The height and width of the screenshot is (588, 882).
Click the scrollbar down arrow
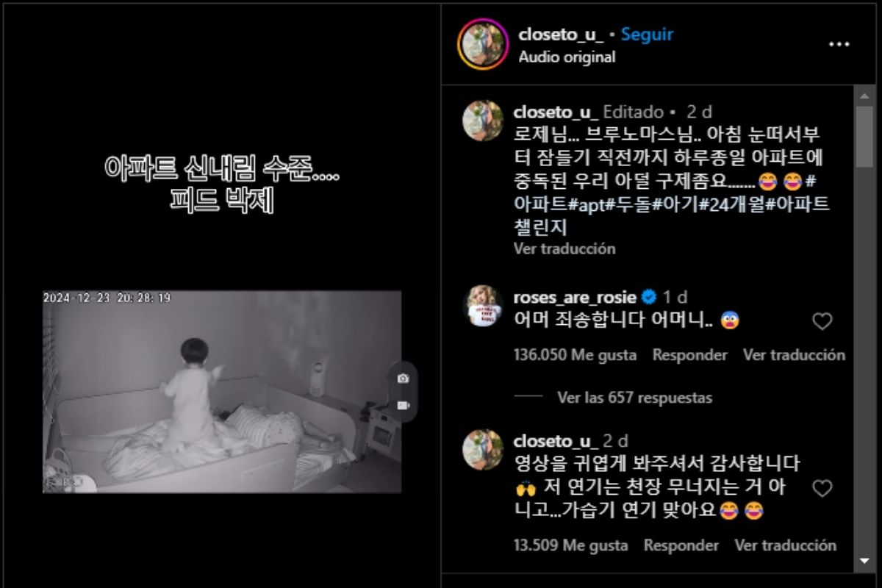tap(865, 561)
